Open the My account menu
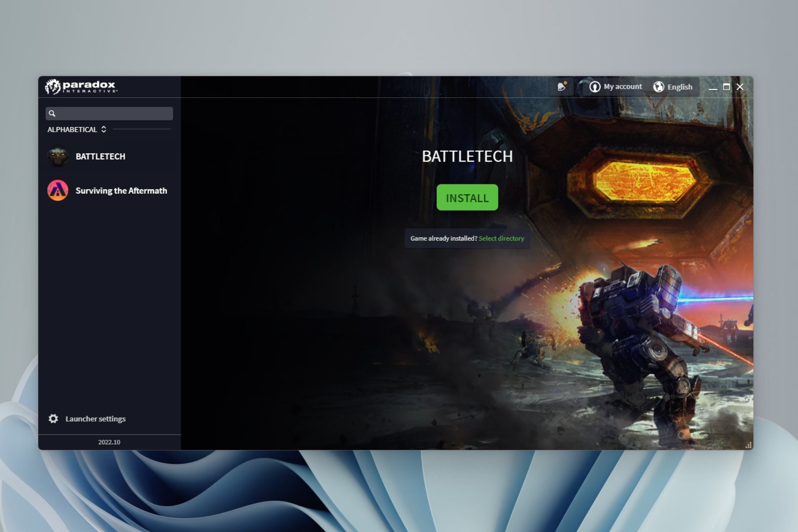Viewport: 798px width, 532px height. click(623, 86)
